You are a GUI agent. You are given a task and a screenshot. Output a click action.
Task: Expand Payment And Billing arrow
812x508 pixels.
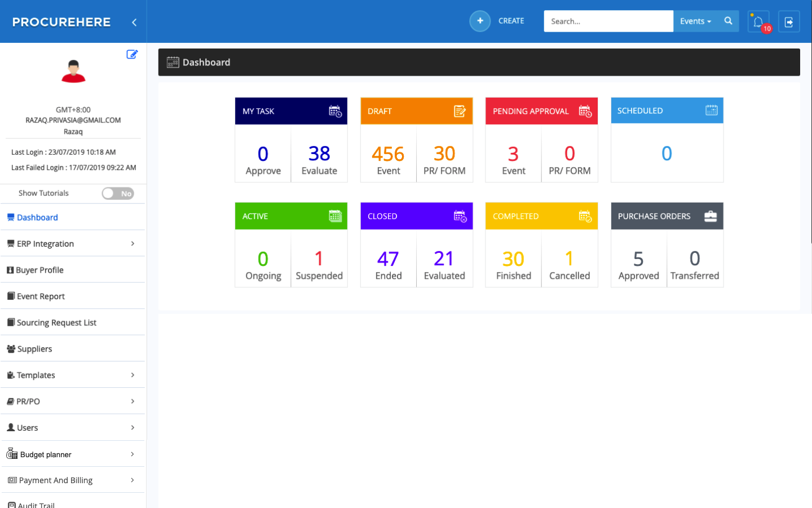(x=133, y=480)
